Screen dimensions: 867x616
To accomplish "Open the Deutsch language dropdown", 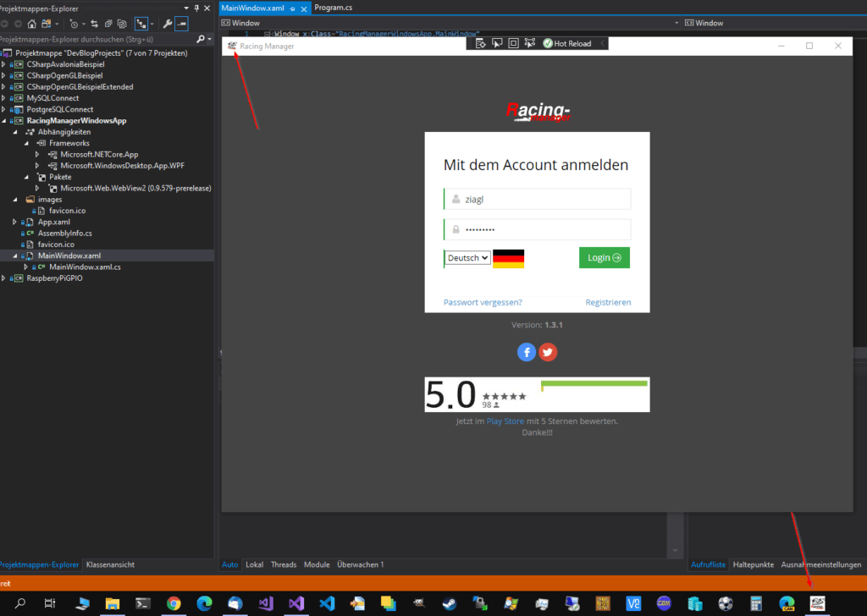I will (467, 258).
